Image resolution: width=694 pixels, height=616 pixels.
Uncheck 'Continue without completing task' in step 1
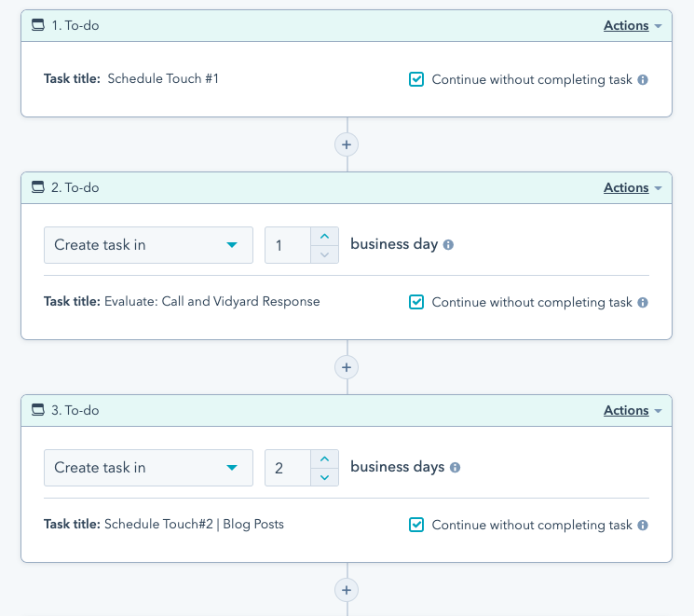(x=416, y=80)
